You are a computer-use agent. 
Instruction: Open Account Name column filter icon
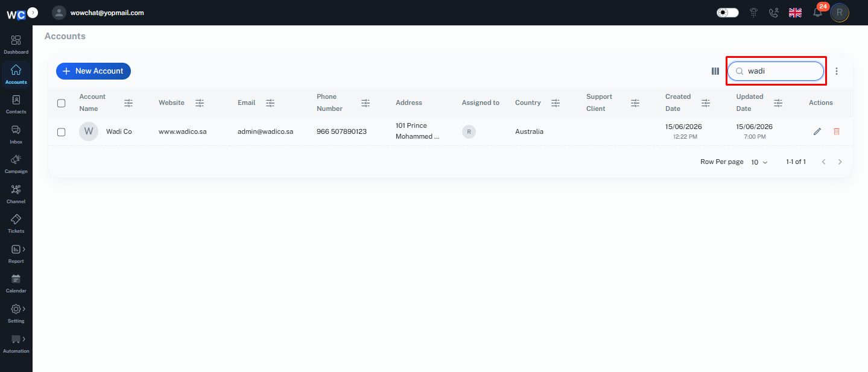pos(128,103)
